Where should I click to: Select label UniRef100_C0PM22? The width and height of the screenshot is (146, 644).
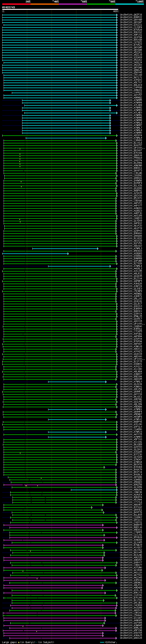[131, 93]
